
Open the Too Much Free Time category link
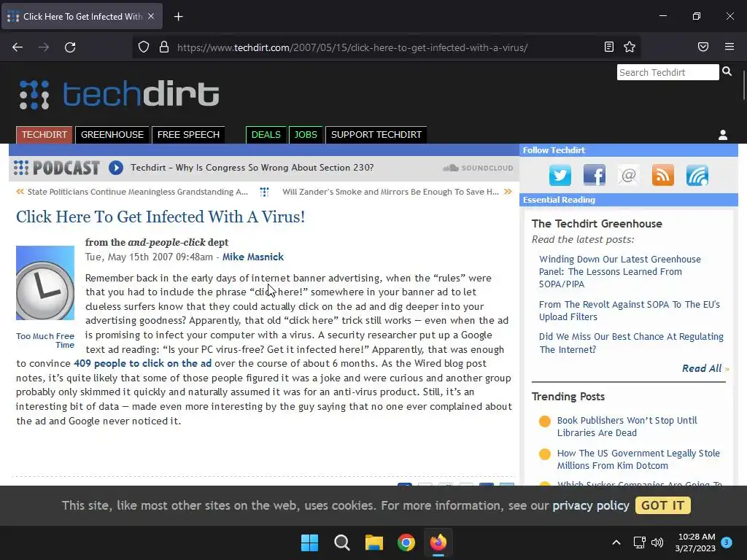45,341
